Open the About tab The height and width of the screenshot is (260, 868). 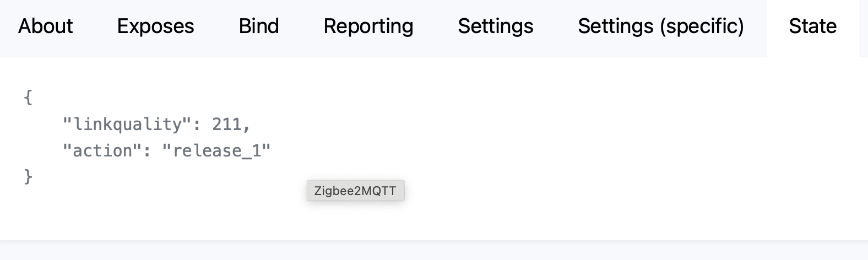(x=45, y=26)
